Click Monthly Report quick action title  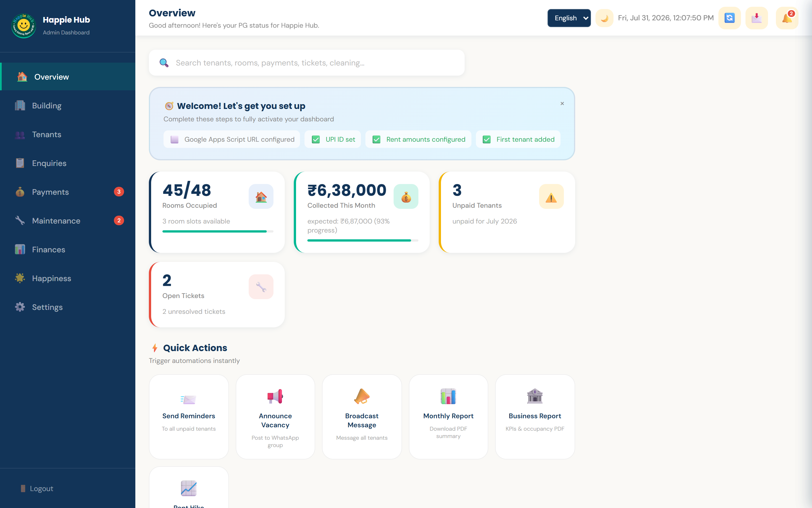(x=448, y=416)
